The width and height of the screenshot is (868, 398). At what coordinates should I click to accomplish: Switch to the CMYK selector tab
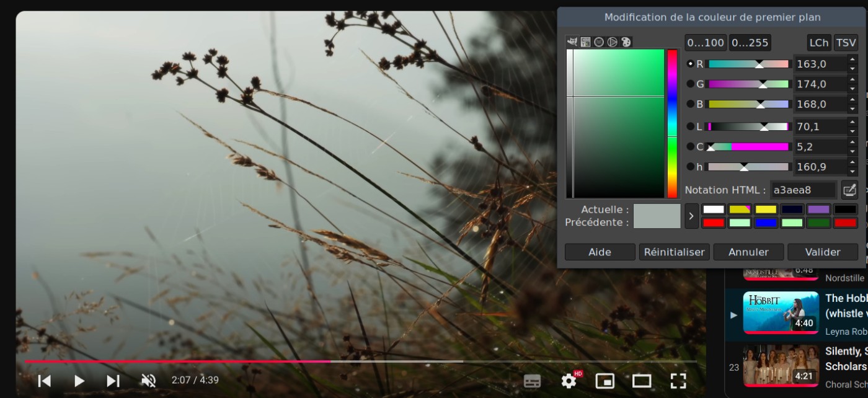585,42
